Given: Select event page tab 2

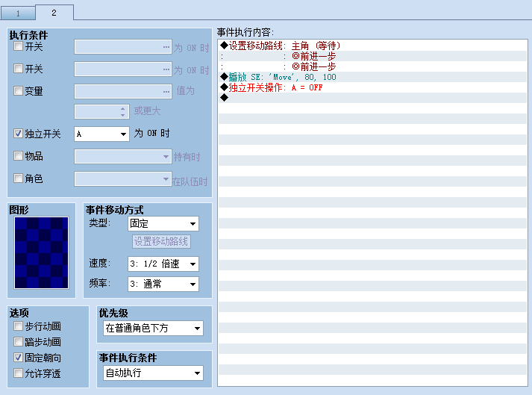Looking at the screenshot, I should [54, 13].
